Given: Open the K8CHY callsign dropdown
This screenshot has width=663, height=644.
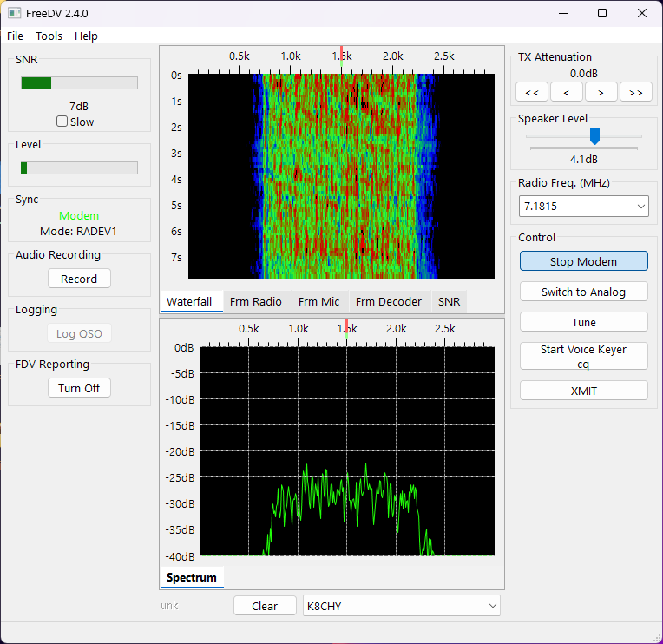Looking at the screenshot, I should 492,606.
